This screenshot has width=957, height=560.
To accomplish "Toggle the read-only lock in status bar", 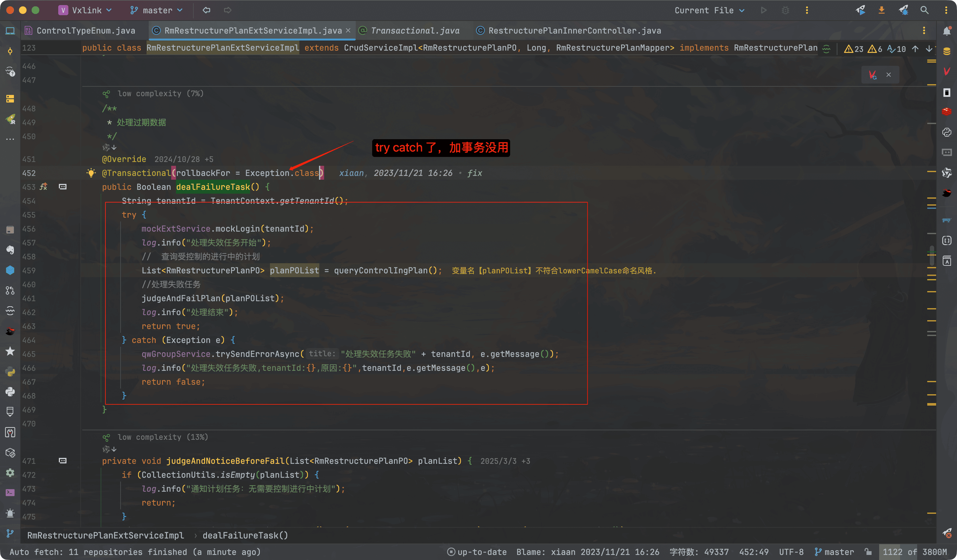I will pos(868,552).
